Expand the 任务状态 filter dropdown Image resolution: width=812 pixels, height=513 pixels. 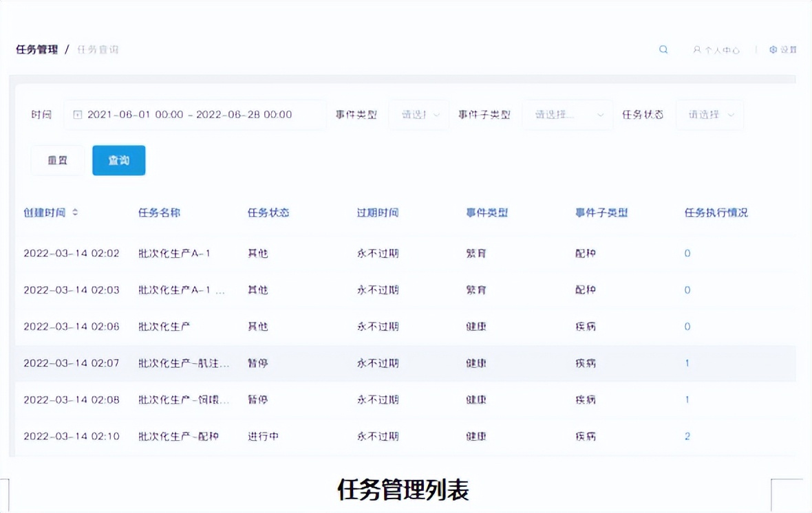tap(709, 115)
